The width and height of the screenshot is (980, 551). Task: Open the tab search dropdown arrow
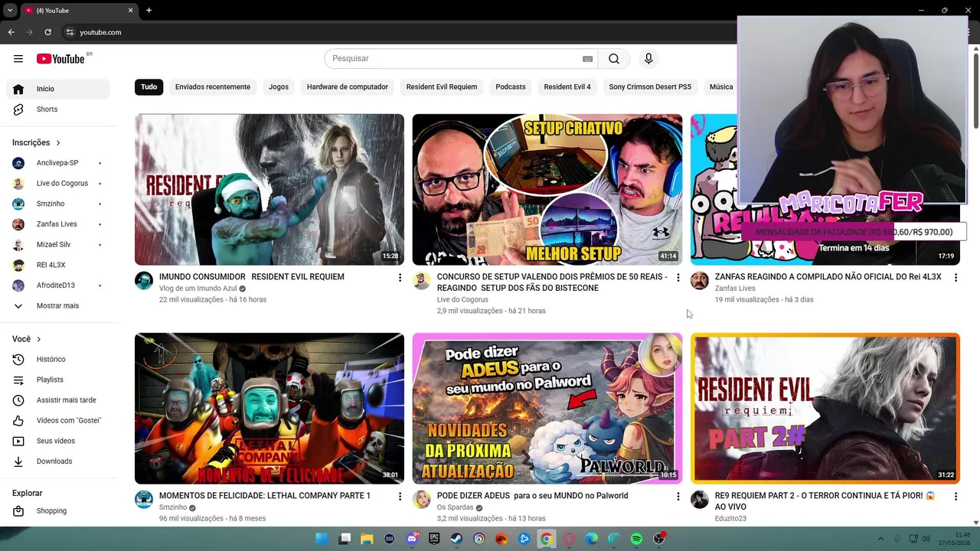(10, 10)
